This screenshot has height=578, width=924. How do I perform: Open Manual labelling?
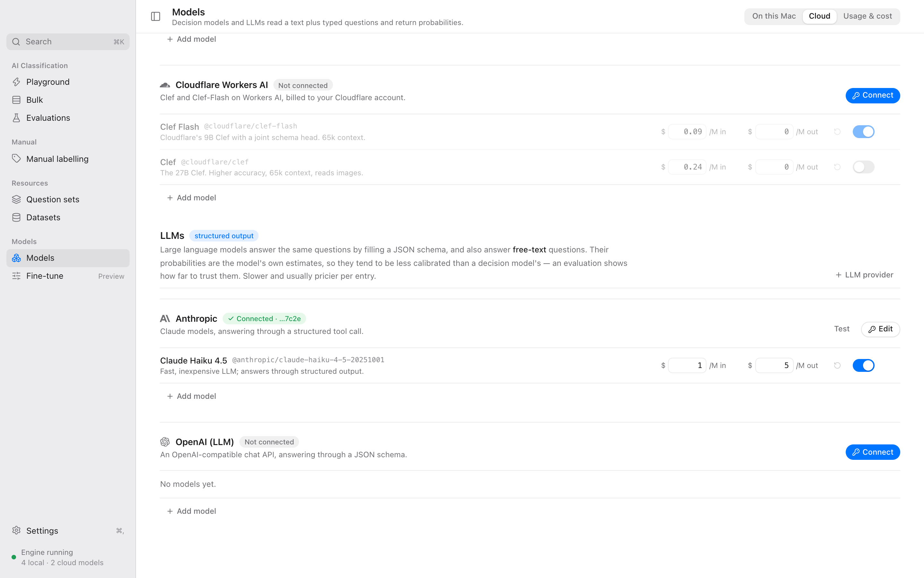68,159
